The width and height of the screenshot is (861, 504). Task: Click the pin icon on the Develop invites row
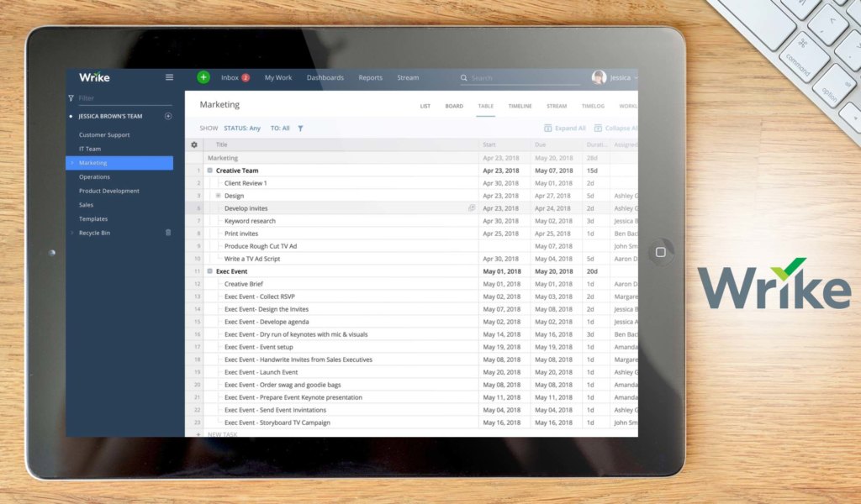tap(471, 207)
